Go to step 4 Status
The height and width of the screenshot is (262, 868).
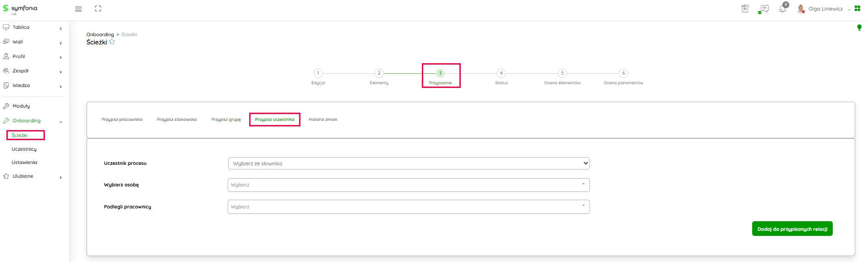coord(501,73)
